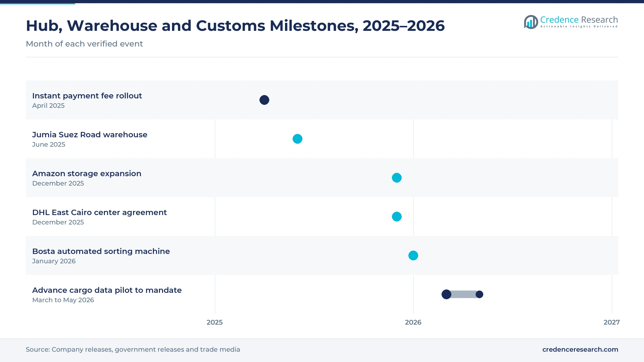The width and height of the screenshot is (644, 362).
Task: Click the 2025 axis label
Action: pos(215,322)
